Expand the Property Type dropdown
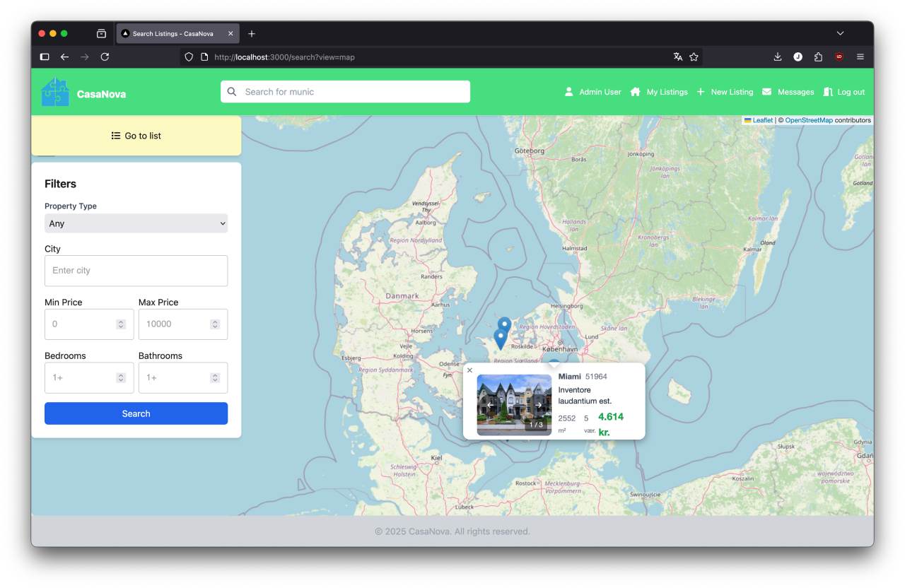 coord(136,223)
